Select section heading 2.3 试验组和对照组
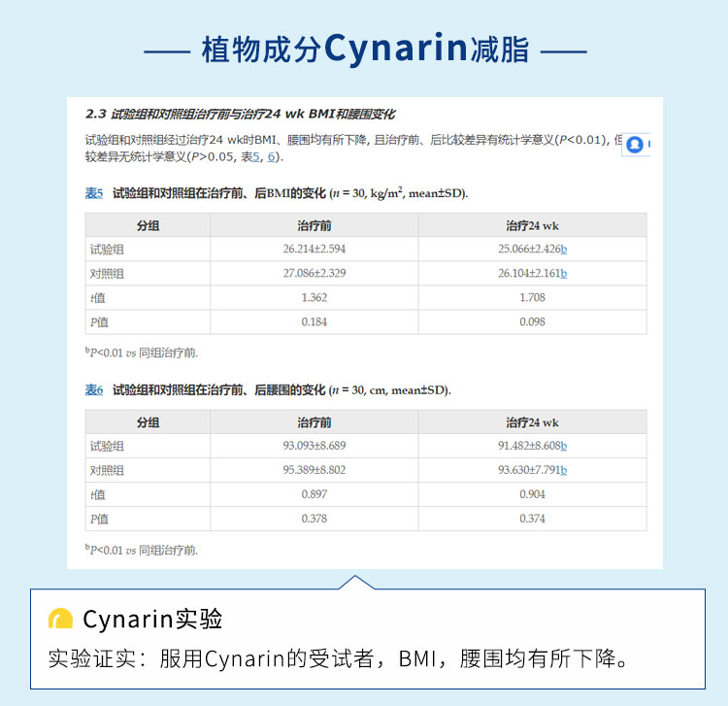The image size is (728, 706). coord(240,115)
